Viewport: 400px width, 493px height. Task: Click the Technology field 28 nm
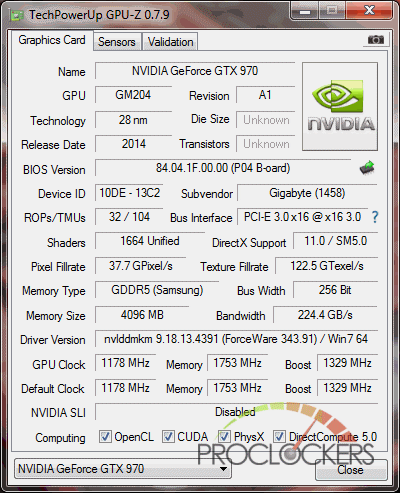(x=133, y=120)
